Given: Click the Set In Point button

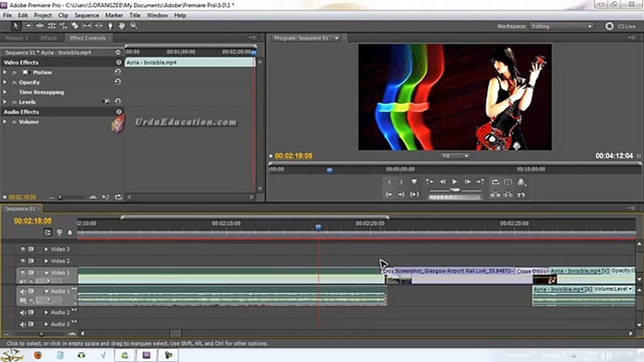Looking at the screenshot, I should (x=389, y=182).
